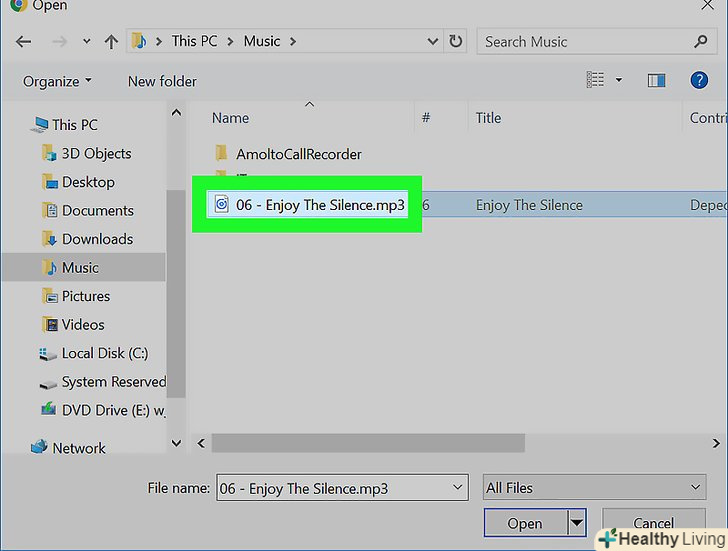Click the music folder icon in address bar
728x551 pixels.
coord(139,41)
